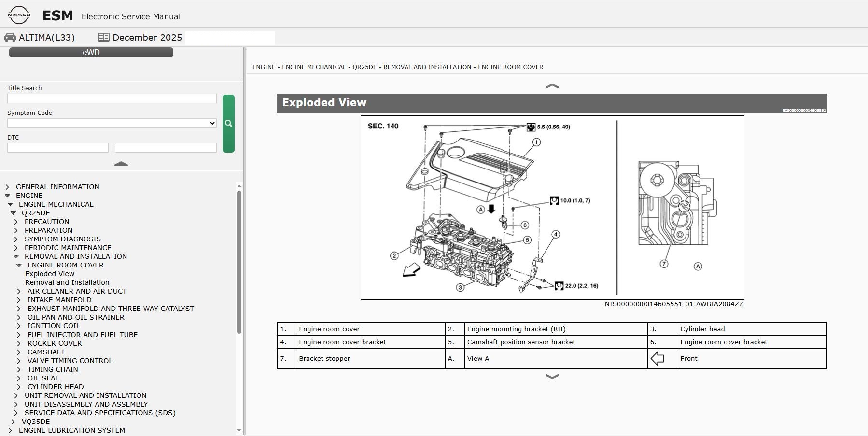Open the Symptom Code dropdown

112,123
